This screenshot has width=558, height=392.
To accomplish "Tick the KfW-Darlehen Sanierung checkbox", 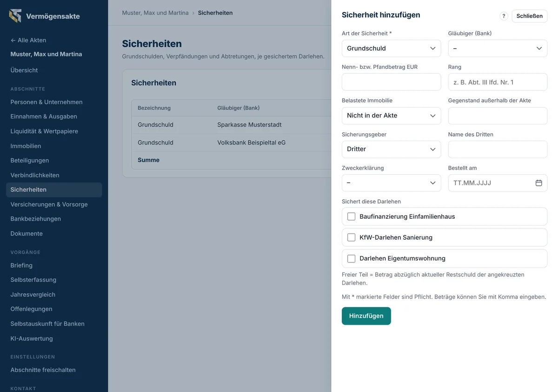I will coord(352,237).
